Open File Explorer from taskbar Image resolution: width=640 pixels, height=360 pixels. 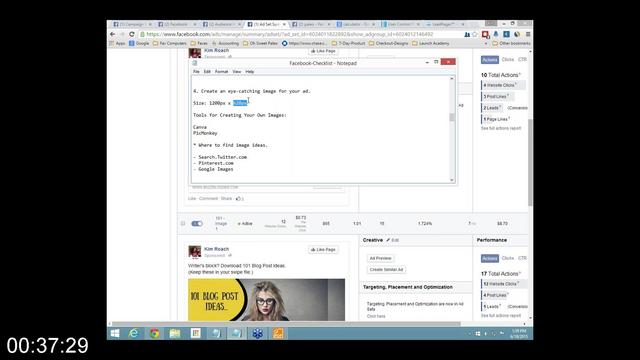175,333
